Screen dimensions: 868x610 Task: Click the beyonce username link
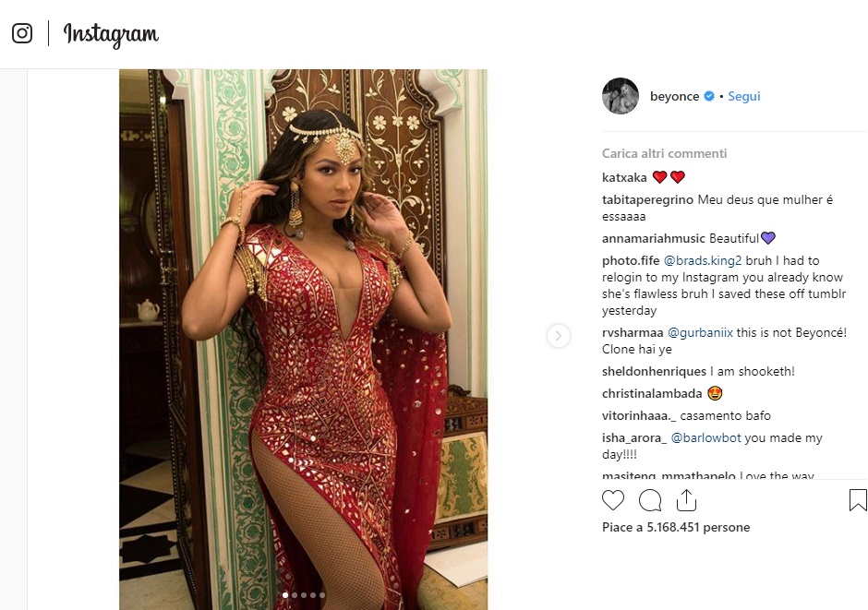(674, 96)
